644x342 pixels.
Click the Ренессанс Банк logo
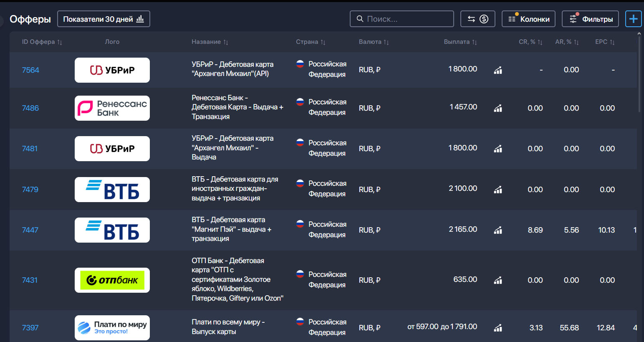pyautogui.click(x=112, y=108)
